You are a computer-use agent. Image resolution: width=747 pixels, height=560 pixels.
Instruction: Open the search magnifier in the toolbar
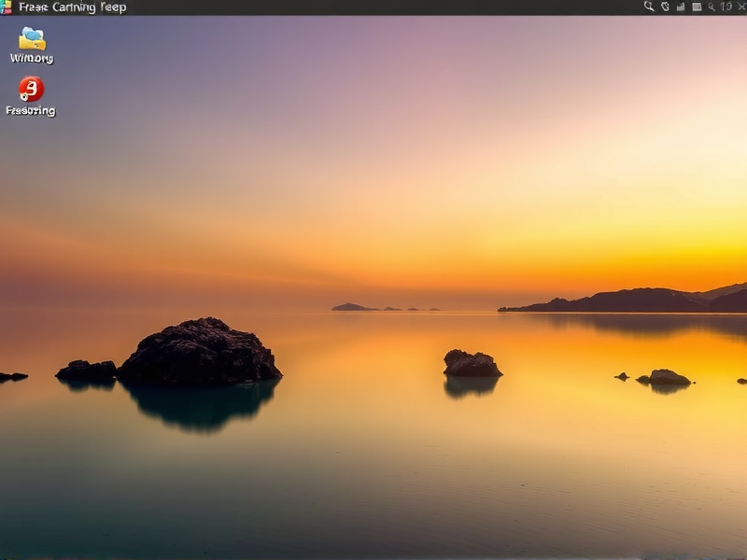coord(650,7)
